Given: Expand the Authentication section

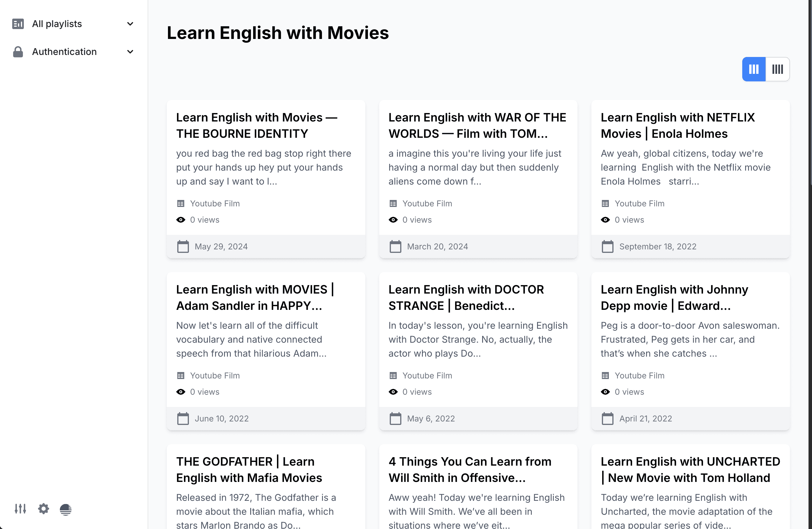Looking at the screenshot, I should pyautogui.click(x=130, y=51).
